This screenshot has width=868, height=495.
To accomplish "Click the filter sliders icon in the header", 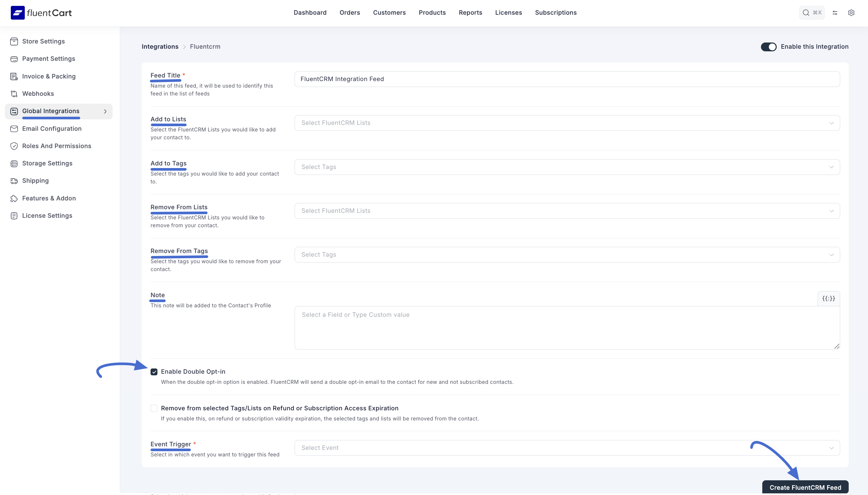I will [x=835, y=12].
